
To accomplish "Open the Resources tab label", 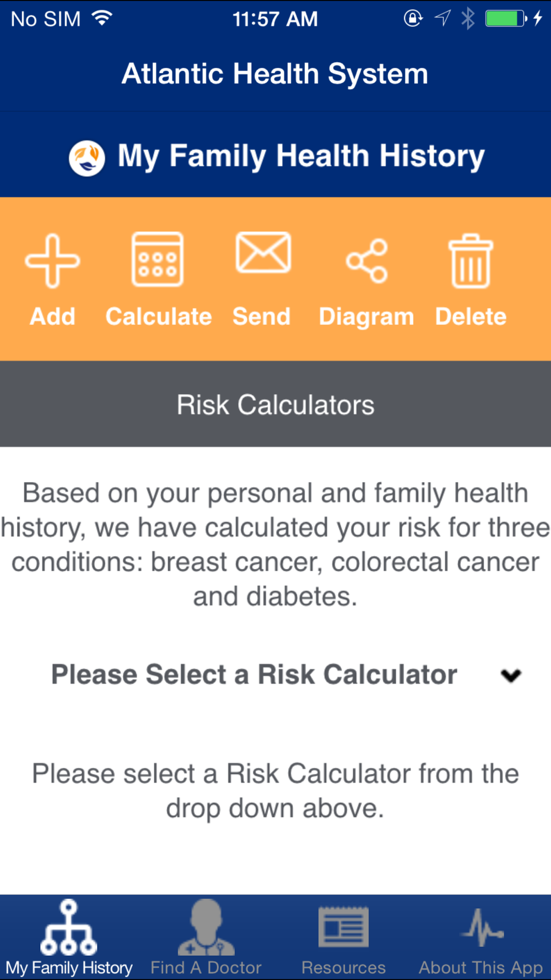I will click(344, 968).
